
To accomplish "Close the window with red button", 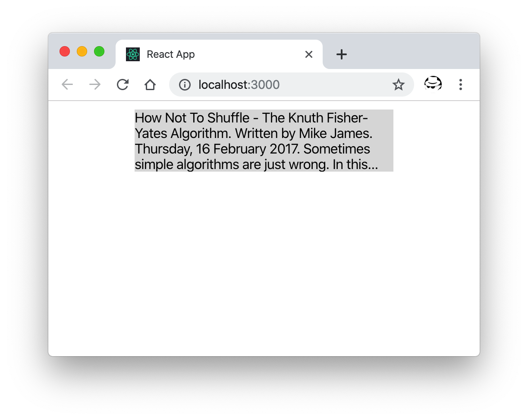I will coord(65,51).
